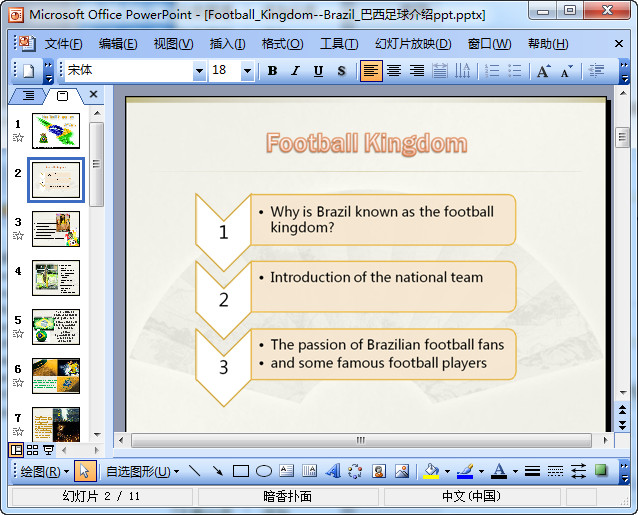Click animation star icon under slide 1
The image size is (638, 515).
(x=18, y=137)
